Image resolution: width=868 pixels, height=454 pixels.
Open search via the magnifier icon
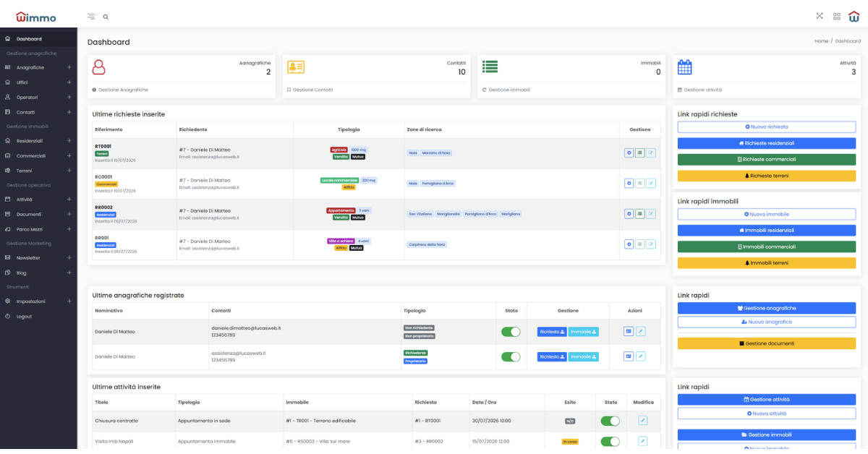tap(106, 16)
